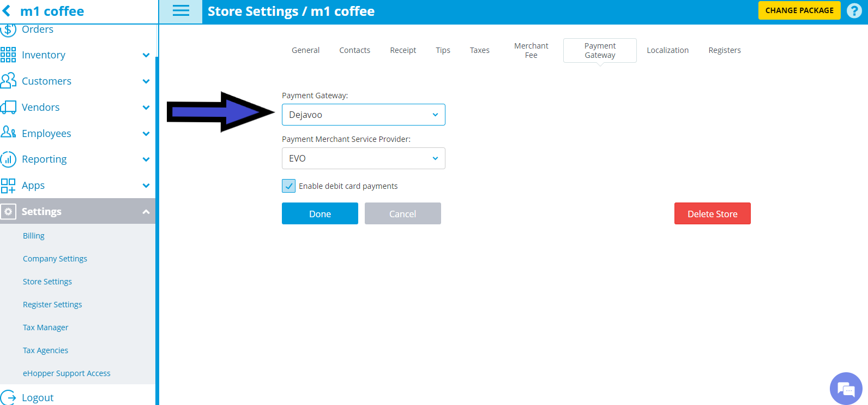Click the Done button

pyautogui.click(x=320, y=213)
